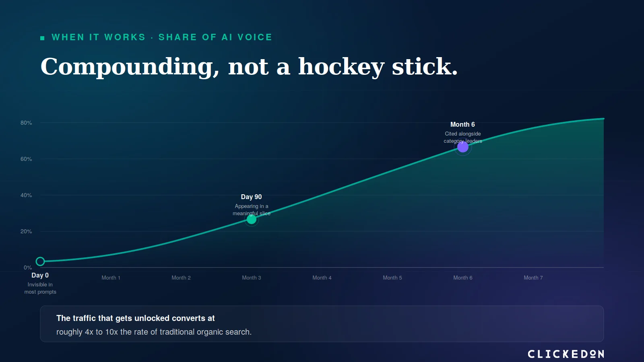
Task: Click the 20% y-axis label
Action: point(26,231)
